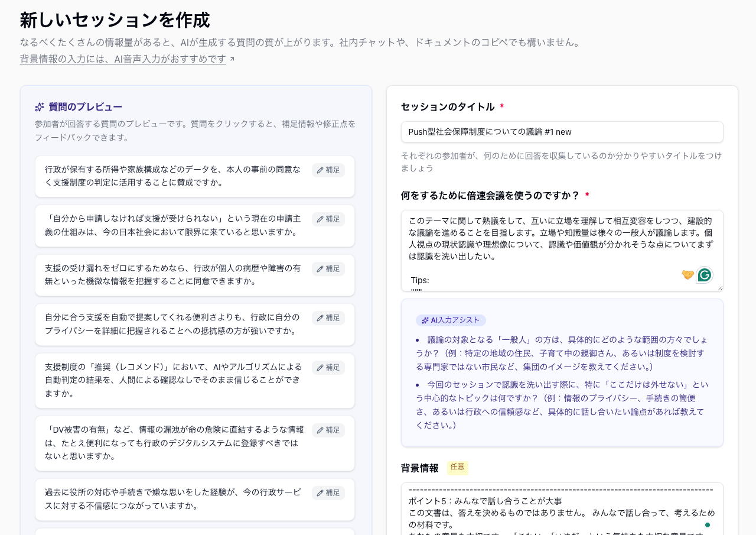Click the helper text それぞれの参加者が under title field
The width and height of the screenshot is (756, 535).
point(561,162)
